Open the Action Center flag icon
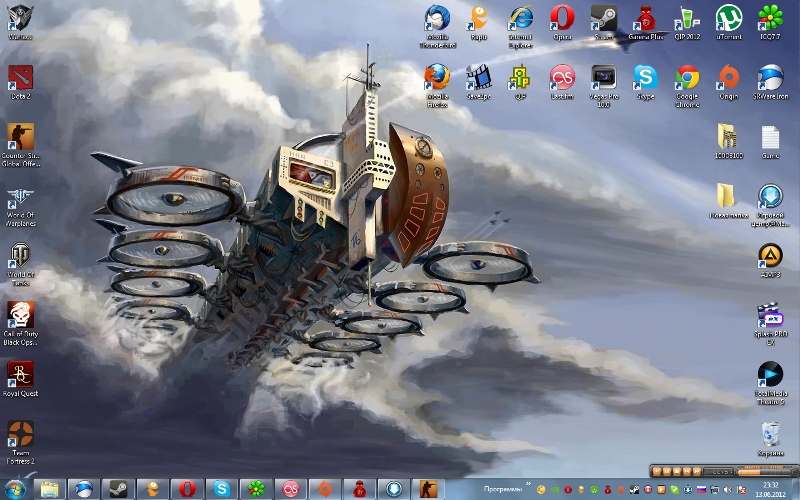Image resolution: width=800 pixels, height=500 pixels. tap(741, 490)
